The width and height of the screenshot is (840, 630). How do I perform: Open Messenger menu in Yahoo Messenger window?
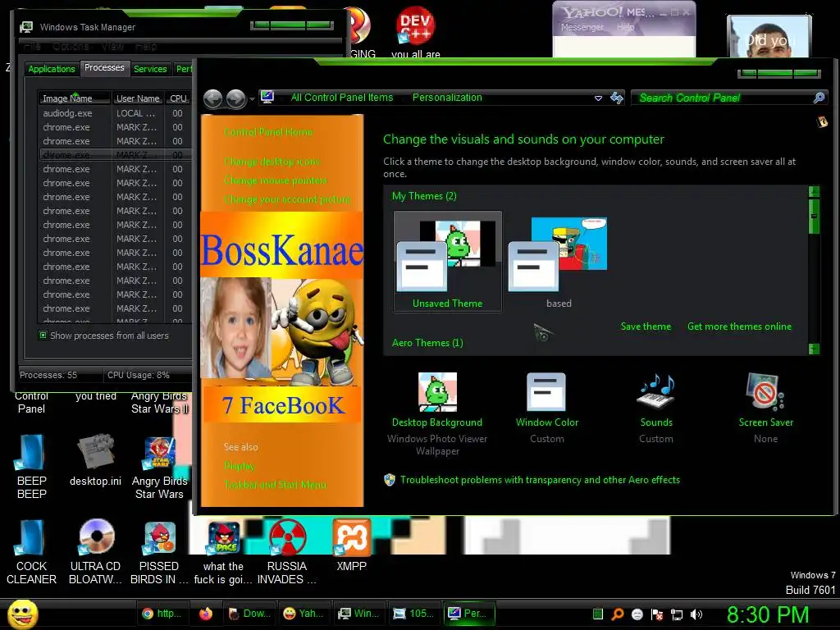pyautogui.click(x=582, y=27)
